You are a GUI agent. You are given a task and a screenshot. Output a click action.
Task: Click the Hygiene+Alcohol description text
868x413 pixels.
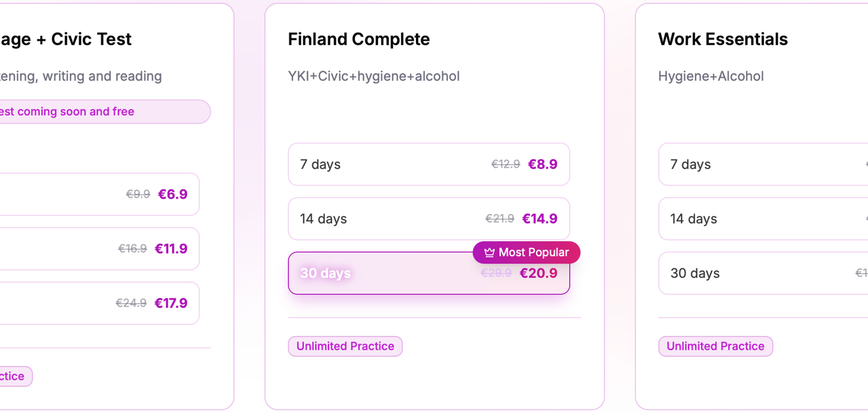711,77
